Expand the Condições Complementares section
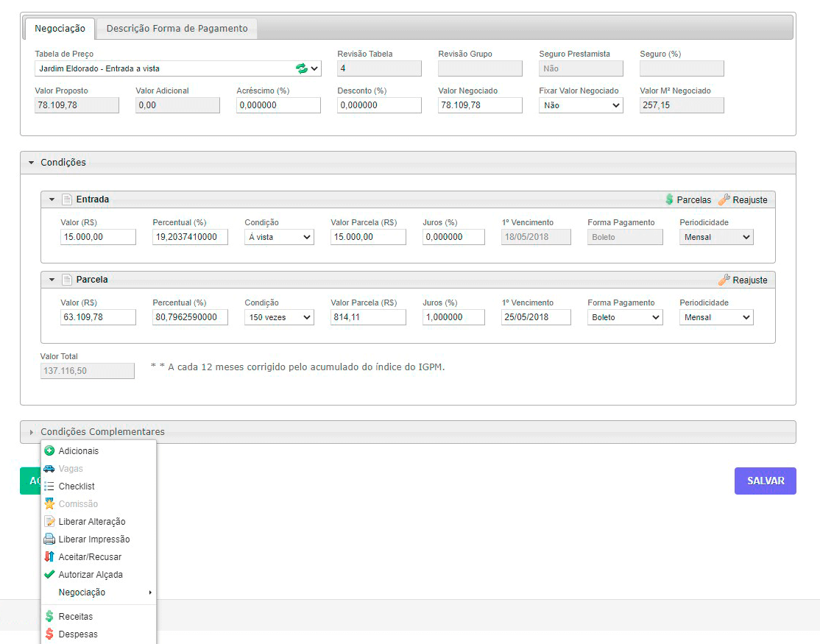This screenshot has height=644, width=820. (x=102, y=432)
